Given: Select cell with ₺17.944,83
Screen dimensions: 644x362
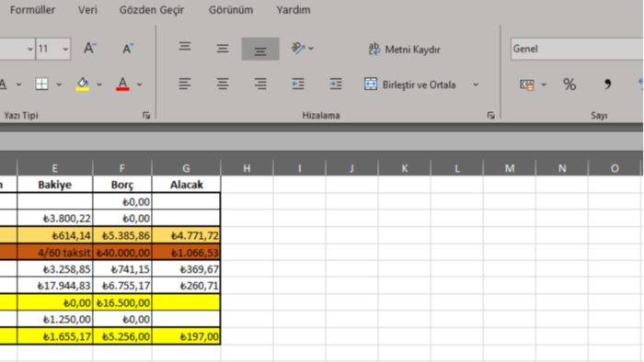Looking at the screenshot, I should pos(55,286).
